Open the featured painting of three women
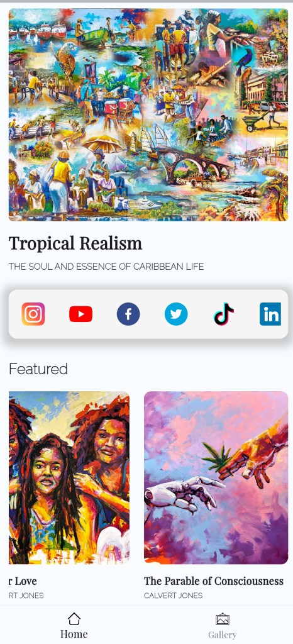The width and height of the screenshot is (293, 644). point(69,477)
